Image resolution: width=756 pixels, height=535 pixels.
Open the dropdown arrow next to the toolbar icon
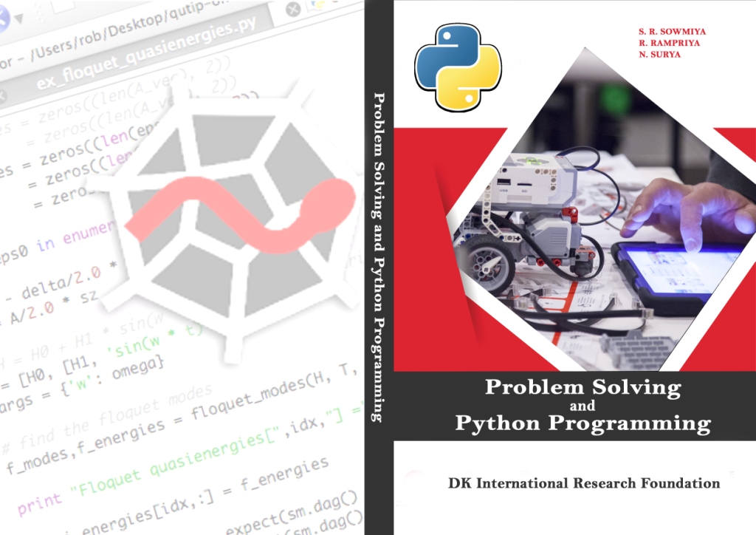[x=20, y=18]
